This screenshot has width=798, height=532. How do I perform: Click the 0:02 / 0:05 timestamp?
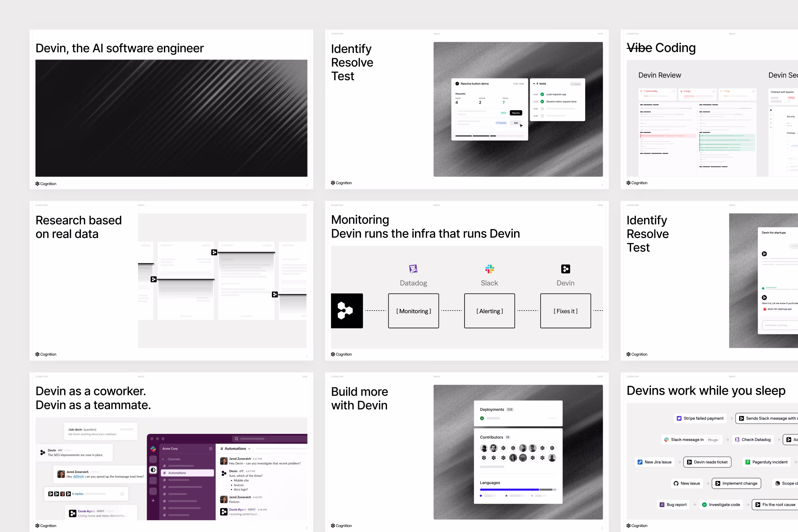518,84
